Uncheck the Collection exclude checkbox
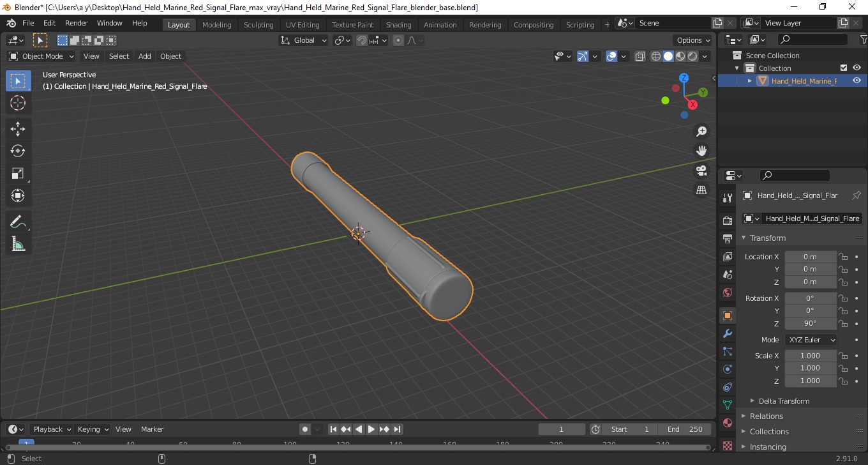This screenshot has width=868, height=465. click(x=844, y=68)
